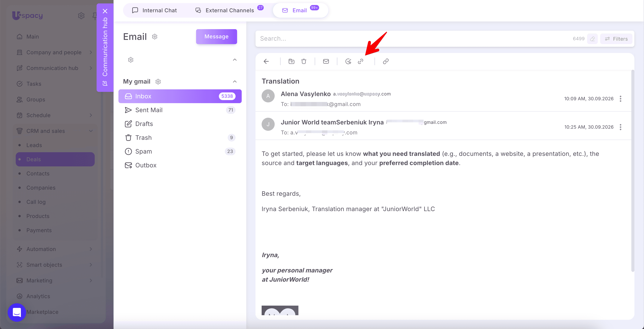644x329 pixels.
Task: Select the Email tab
Action: 300,10
